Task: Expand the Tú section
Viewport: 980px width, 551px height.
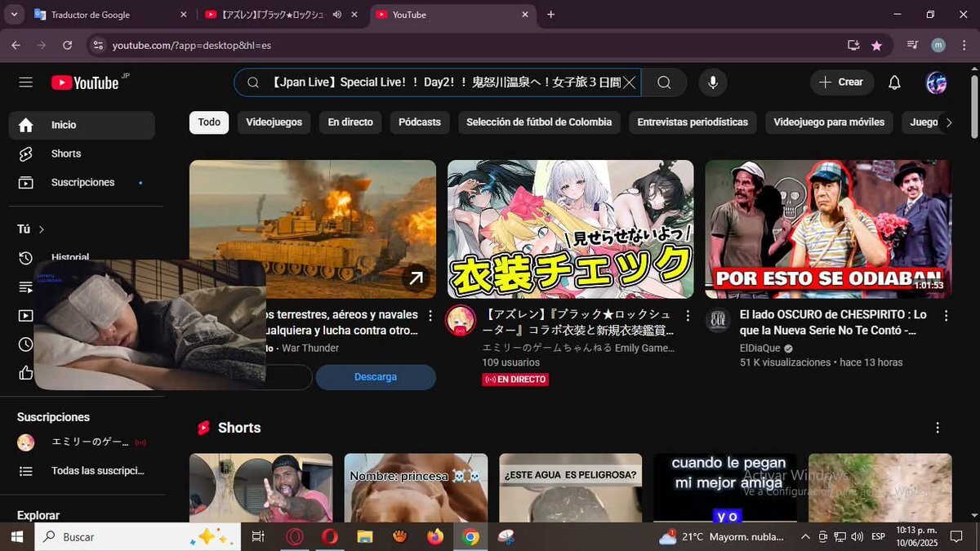Action: 31,229
